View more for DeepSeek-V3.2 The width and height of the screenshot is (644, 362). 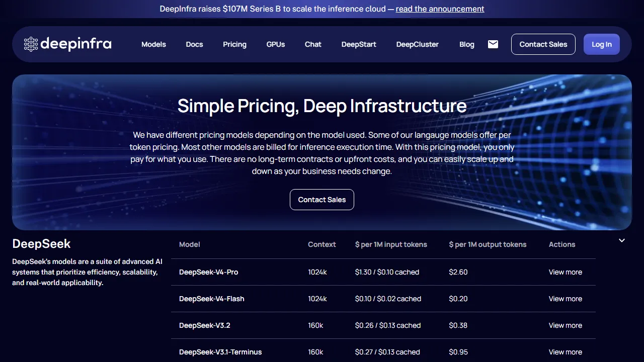click(x=566, y=325)
